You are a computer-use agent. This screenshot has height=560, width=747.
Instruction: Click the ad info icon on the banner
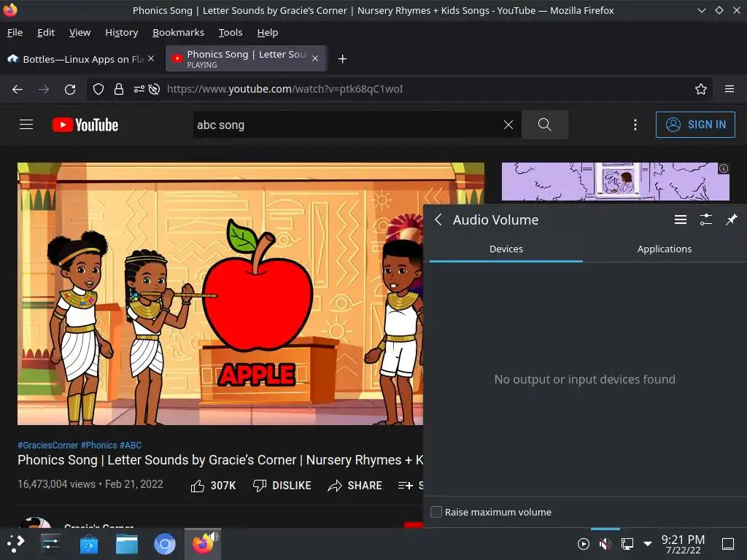point(724,168)
